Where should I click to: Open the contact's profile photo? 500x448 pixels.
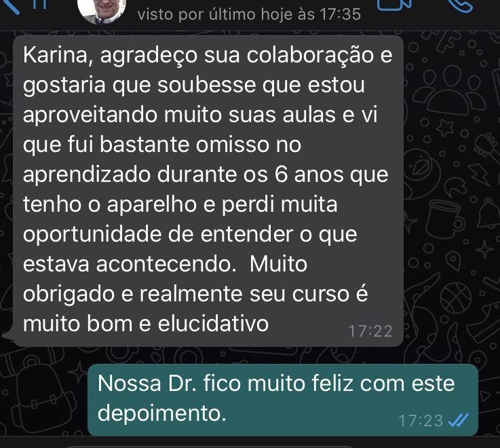pos(102,12)
